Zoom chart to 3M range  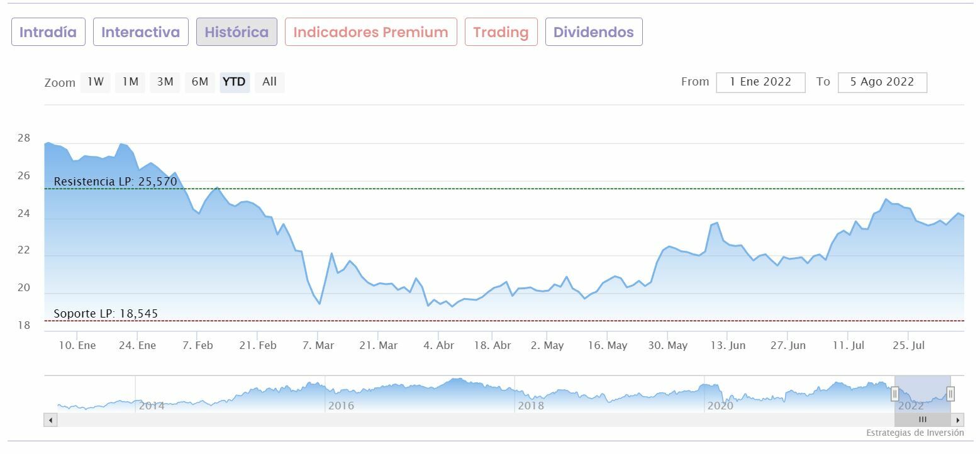coord(165,82)
